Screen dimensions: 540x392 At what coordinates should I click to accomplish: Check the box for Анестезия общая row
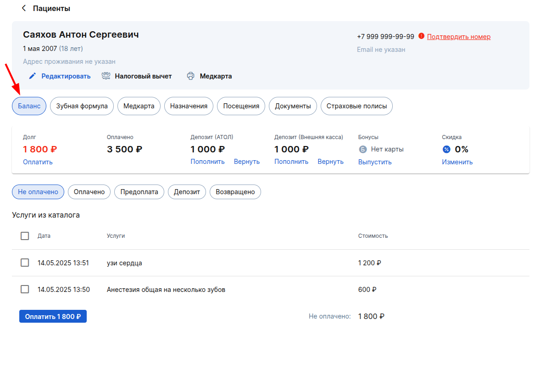[25, 289]
